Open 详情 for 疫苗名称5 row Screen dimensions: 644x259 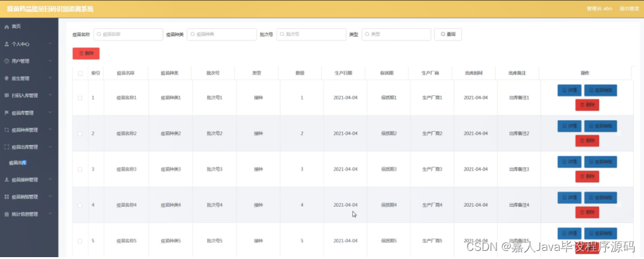[x=569, y=233]
